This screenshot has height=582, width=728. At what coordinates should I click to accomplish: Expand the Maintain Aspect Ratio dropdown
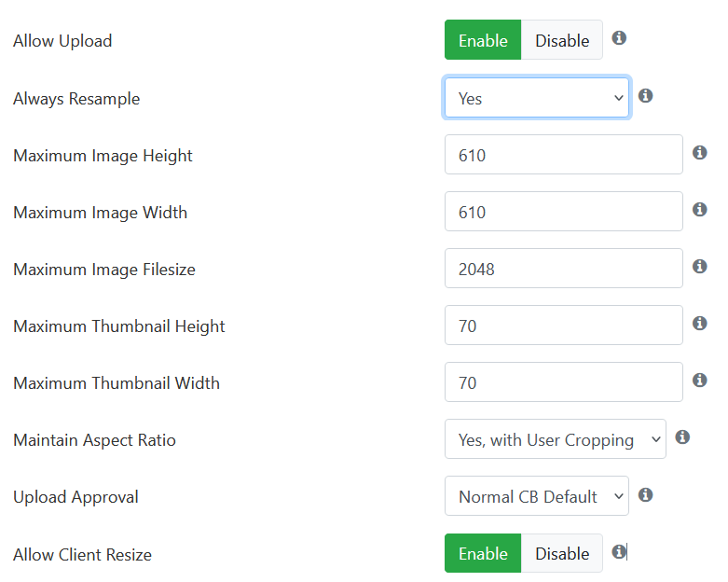[556, 439]
